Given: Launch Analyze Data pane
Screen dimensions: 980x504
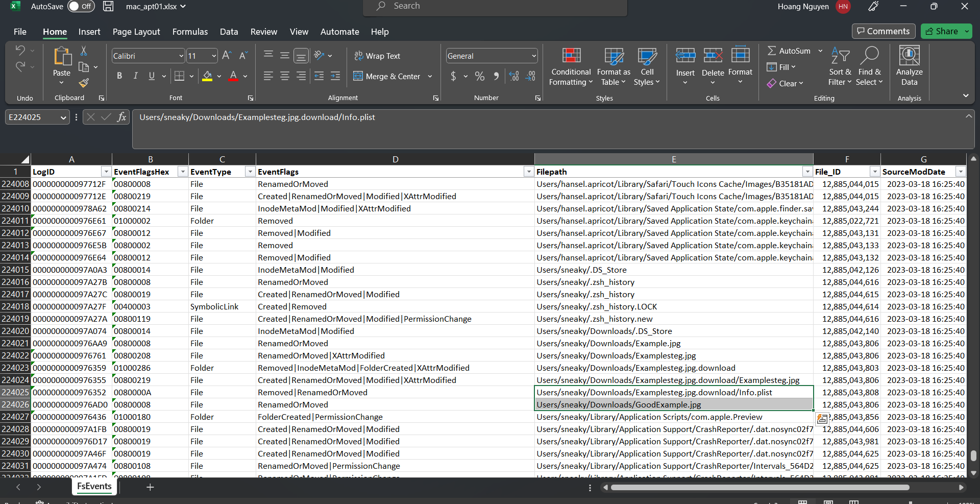Looking at the screenshot, I should coord(910,65).
